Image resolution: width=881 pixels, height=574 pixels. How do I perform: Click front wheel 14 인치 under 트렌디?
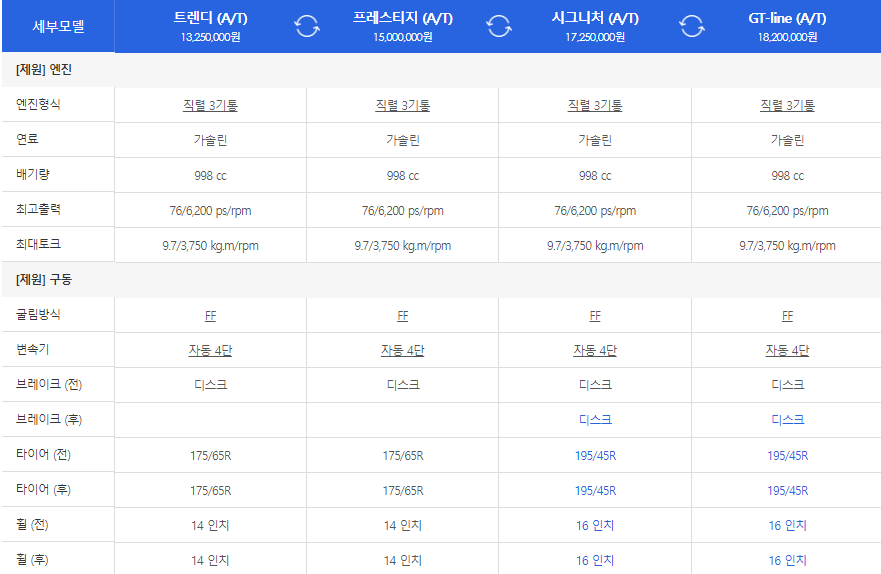pyautogui.click(x=210, y=525)
